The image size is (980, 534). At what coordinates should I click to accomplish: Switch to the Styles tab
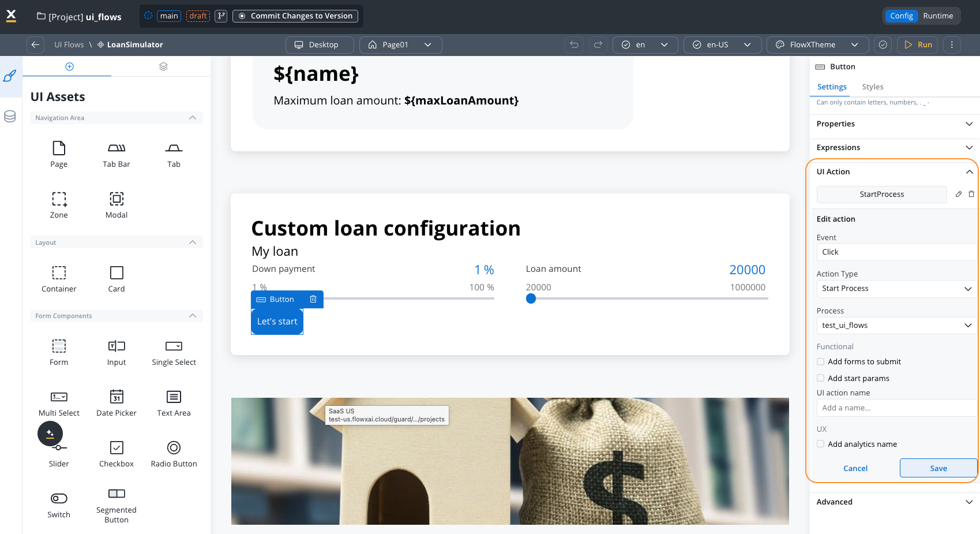pyautogui.click(x=872, y=87)
